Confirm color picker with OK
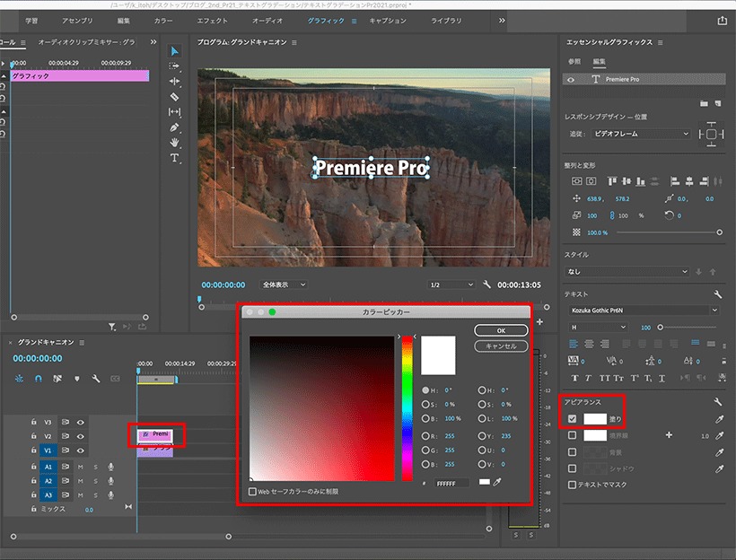Image resolution: width=736 pixels, height=560 pixels. (501, 330)
